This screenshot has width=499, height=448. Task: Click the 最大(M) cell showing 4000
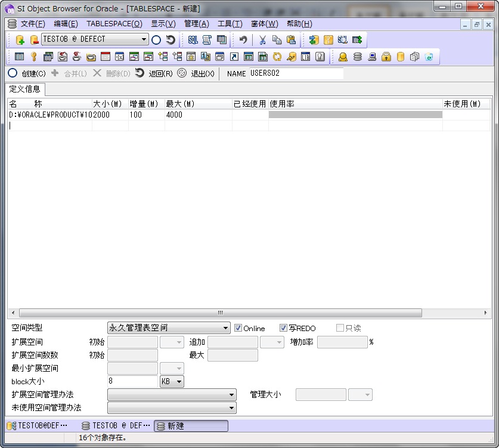coord(199,115)
